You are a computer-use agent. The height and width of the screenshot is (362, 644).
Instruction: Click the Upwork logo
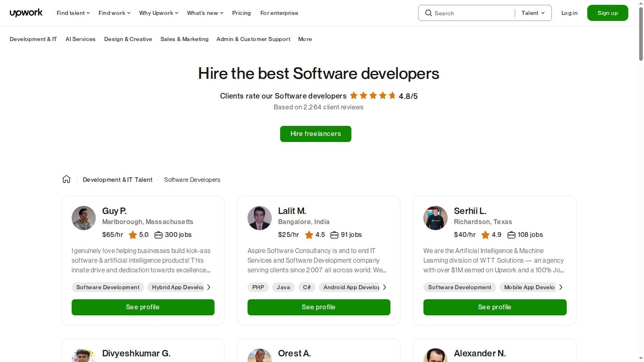[x=26, y=12]
